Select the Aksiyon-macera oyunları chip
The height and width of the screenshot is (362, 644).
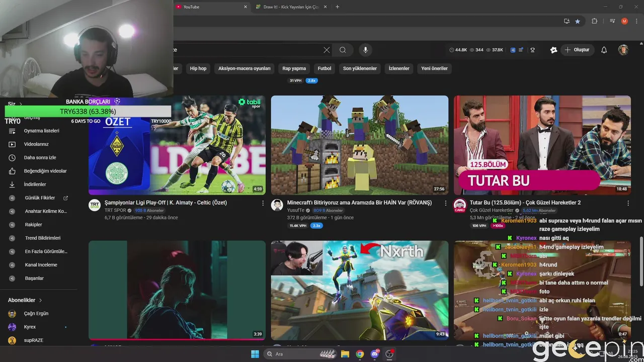[x=245, y=68]
